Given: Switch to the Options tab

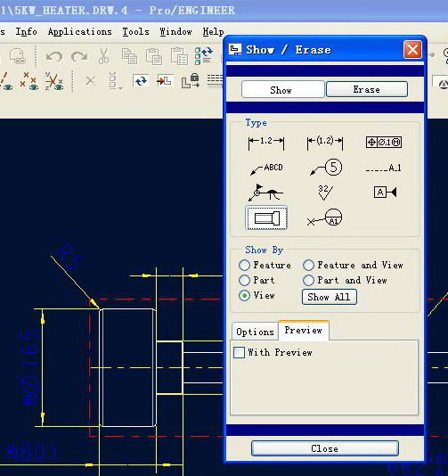Looking at the screenshot, I should (255, 332).
